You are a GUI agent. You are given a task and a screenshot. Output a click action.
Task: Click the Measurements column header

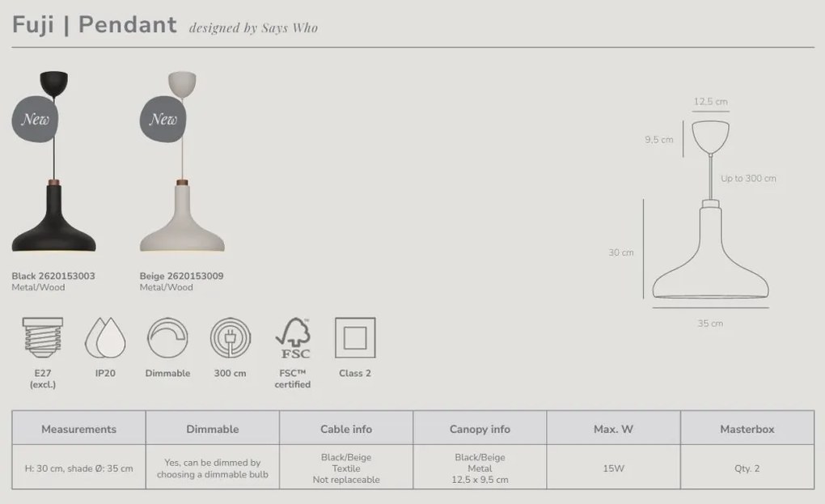pos(78,429)
